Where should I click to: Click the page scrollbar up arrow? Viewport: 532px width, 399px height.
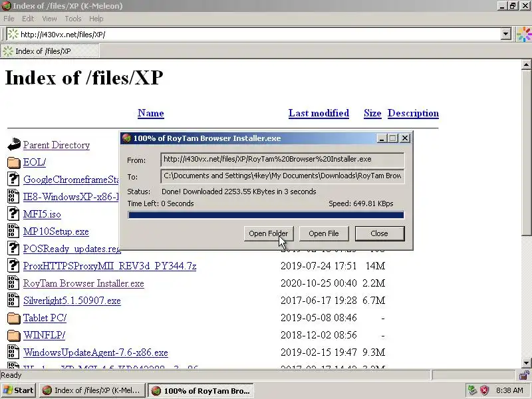[526, 65]
